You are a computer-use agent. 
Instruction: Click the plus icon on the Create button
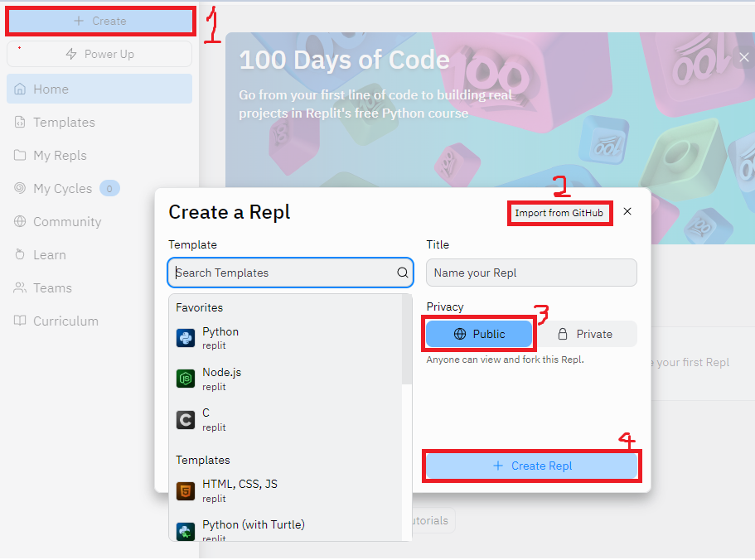click(79, 21)
